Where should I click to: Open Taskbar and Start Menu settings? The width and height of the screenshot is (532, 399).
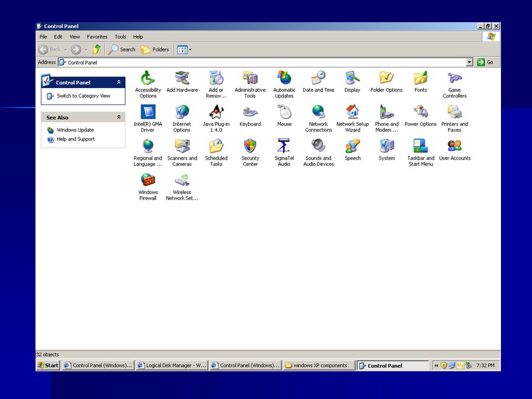coord(421,152)
